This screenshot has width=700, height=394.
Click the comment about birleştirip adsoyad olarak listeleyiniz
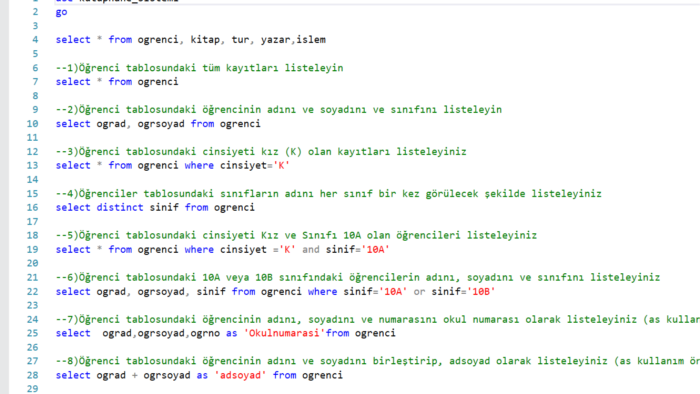378,361
